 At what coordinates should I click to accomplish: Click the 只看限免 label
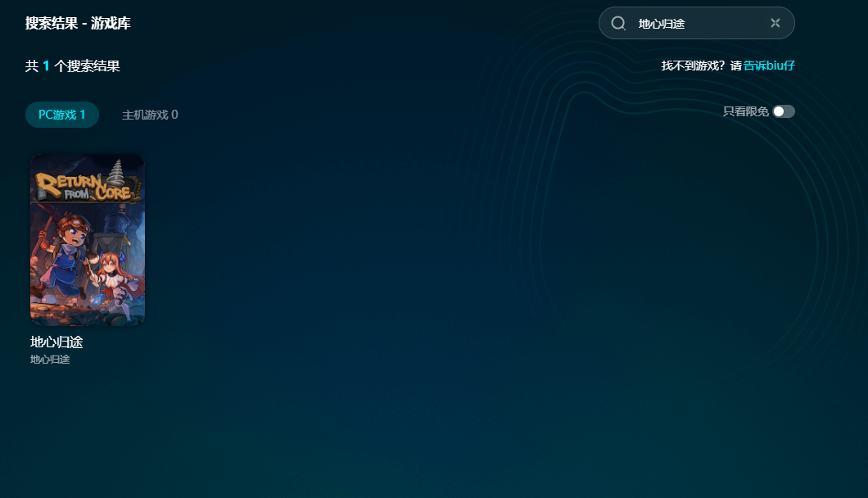[x=746, y=111]
